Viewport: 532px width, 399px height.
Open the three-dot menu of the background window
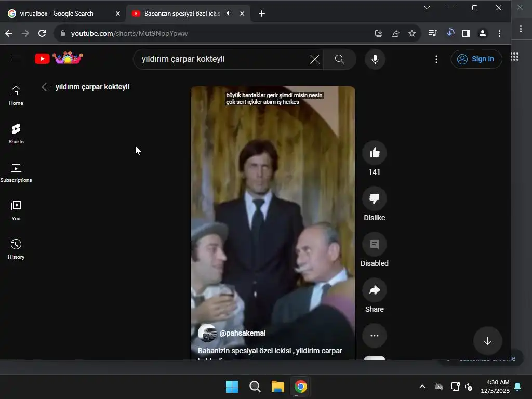pos(521,29)
